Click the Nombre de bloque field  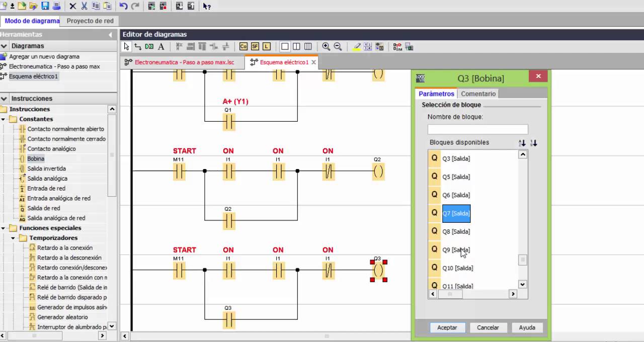(477, 129)
